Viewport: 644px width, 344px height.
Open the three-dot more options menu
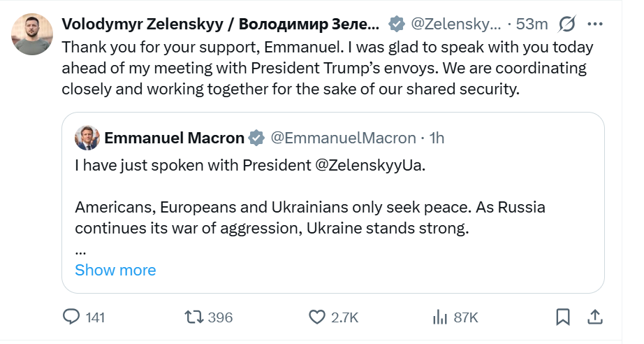click(x=594, y=24)
